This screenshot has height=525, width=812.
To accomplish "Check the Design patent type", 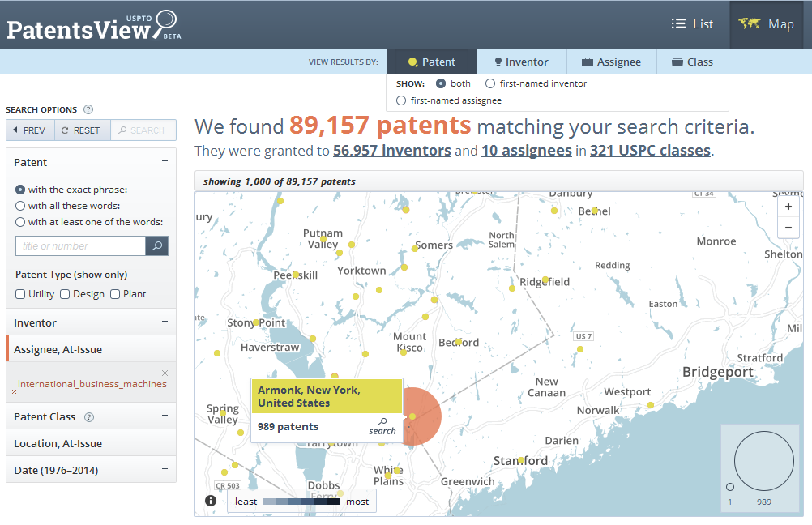I will point(65,294).
